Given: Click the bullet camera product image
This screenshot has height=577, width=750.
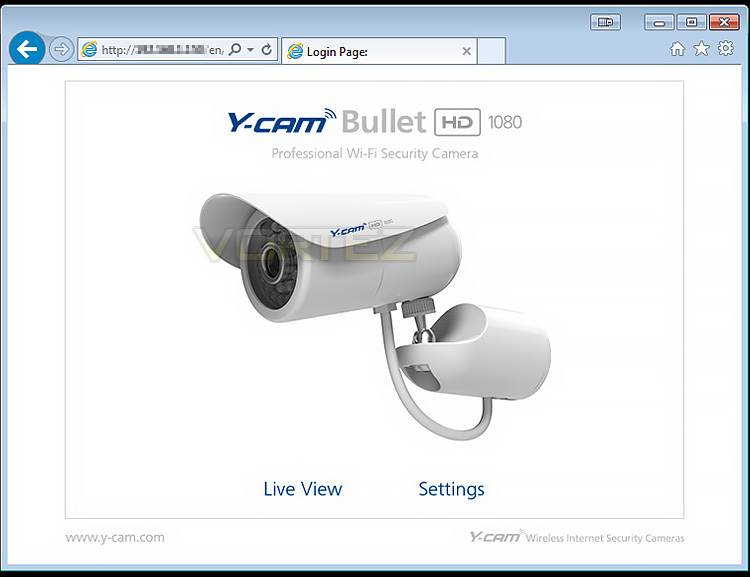Looking at the screenshot, I should point(375,316).
